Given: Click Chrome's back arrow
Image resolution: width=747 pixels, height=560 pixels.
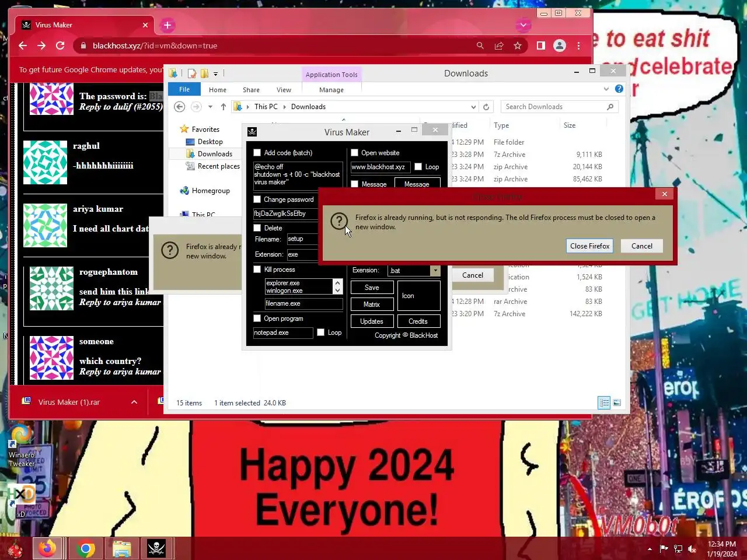Looking at the screenshot, I should (x=23, y=45).
